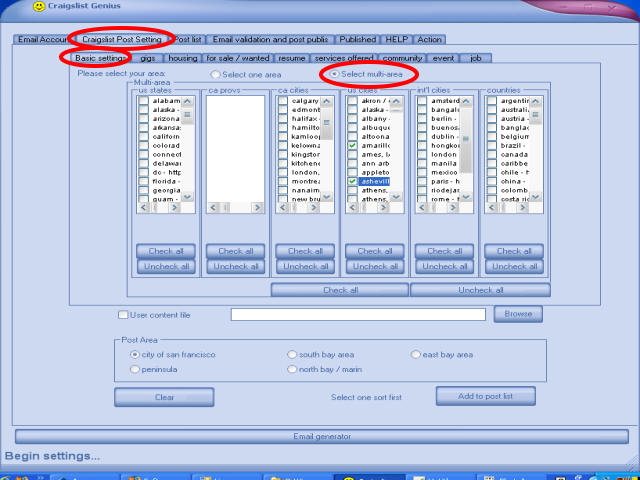Click the Add to post list button
Viewport: 640px width, 480px height.
[x=486, y=396]
